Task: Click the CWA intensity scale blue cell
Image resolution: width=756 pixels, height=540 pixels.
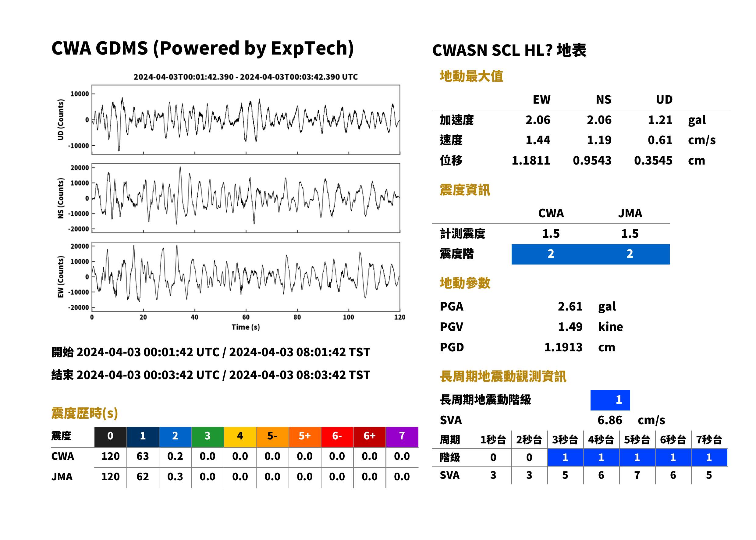Action: click(x=551, y=254)
